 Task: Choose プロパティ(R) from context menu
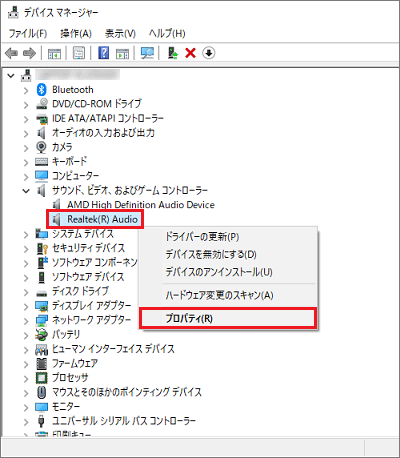tap(228, 318)
